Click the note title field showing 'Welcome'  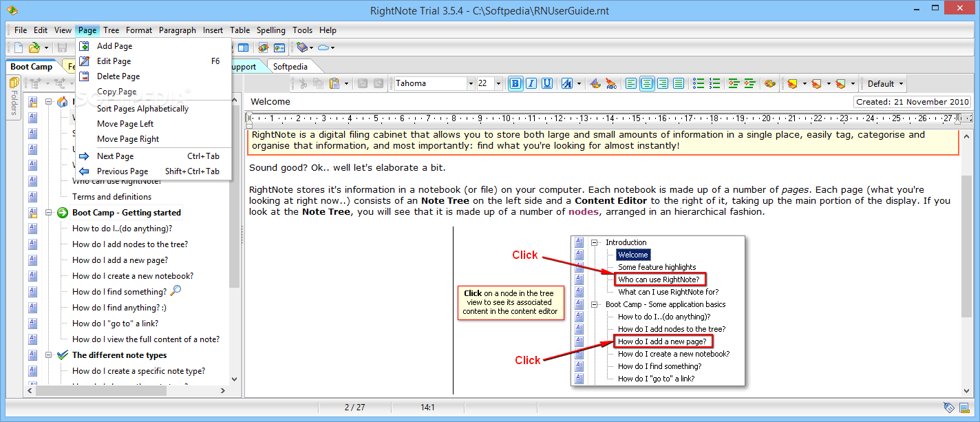point(549,102)
